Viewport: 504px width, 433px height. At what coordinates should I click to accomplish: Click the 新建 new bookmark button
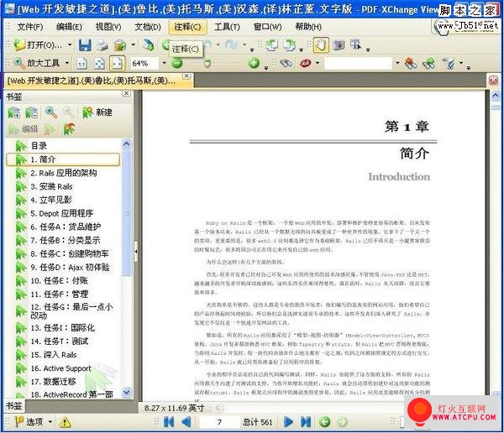(x=97, y=112)
